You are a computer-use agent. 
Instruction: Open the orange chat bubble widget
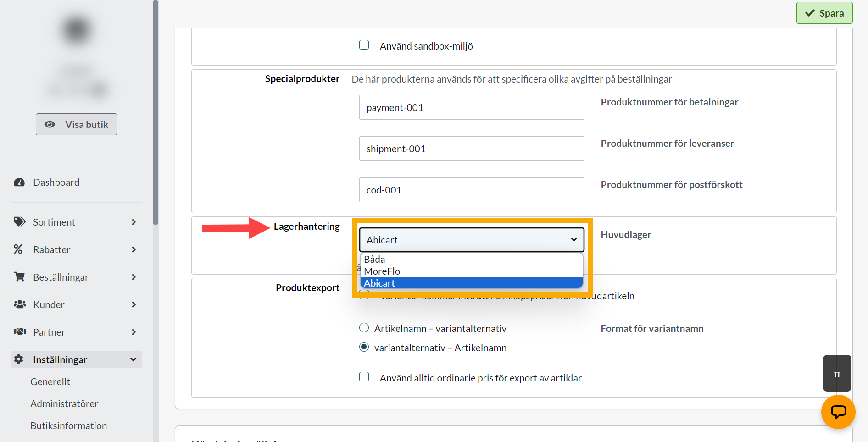coord(838,412)
